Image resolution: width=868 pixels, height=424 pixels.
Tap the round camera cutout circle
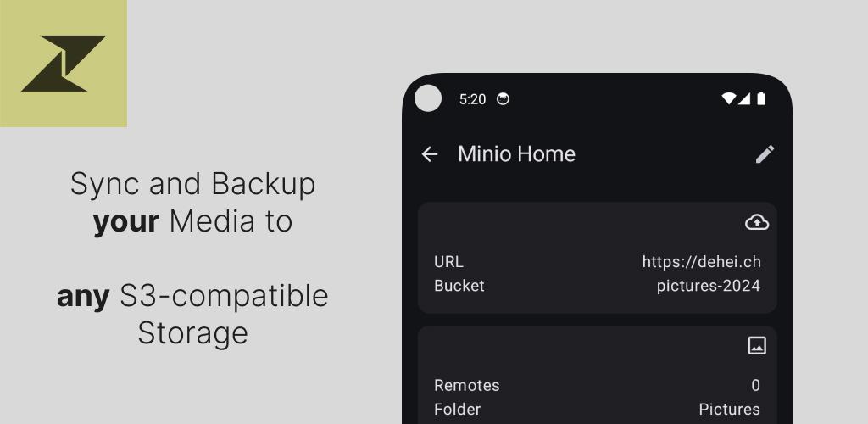click(x=428, y=98)
